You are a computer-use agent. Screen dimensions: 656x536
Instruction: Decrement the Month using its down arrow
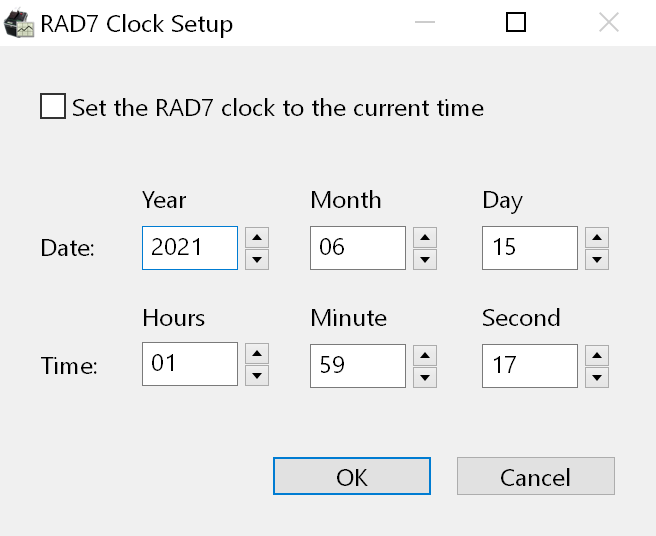pyautogui.click(x=425, y=259)
